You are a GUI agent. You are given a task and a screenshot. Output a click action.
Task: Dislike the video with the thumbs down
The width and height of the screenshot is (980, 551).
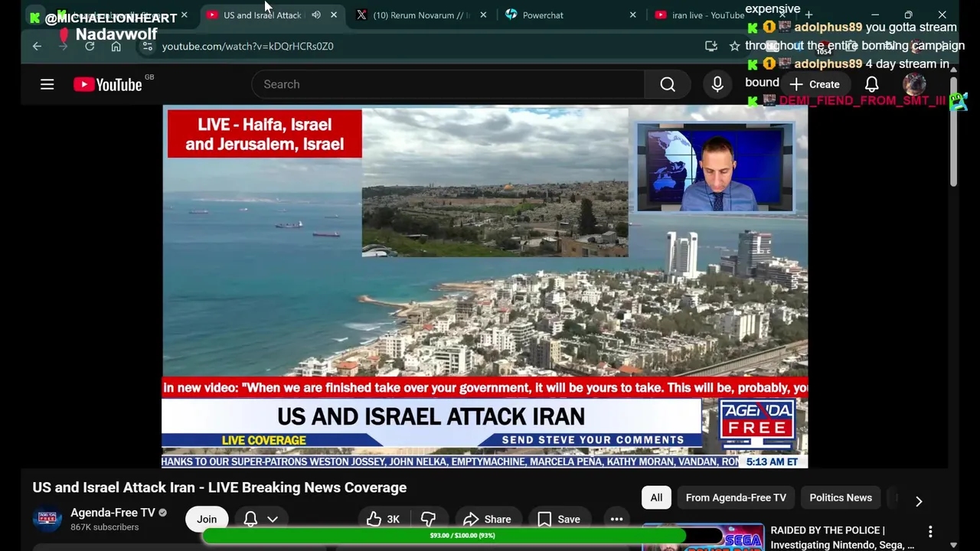tap(428, 519)
